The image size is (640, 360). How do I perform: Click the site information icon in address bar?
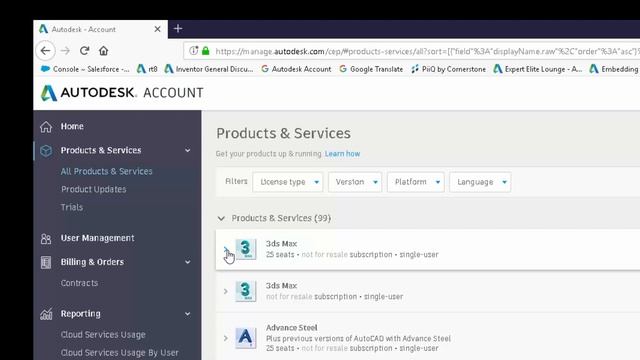pos(193,51)
